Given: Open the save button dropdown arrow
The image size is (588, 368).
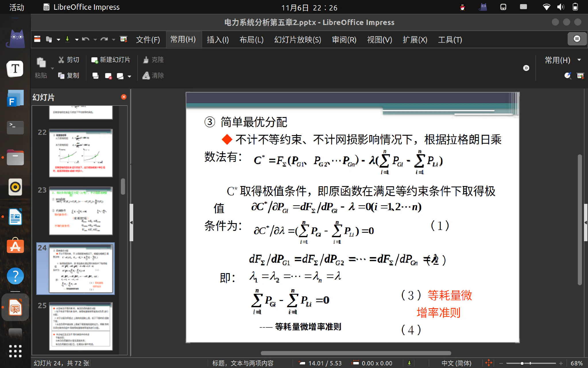Looking at the screenshot, I should point(76,39).
